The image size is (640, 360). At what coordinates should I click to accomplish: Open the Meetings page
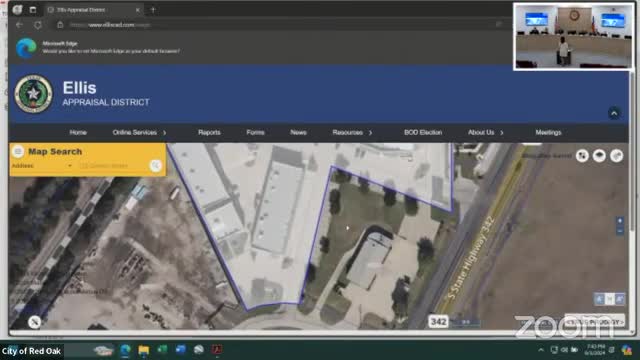[x=548, y=132]
